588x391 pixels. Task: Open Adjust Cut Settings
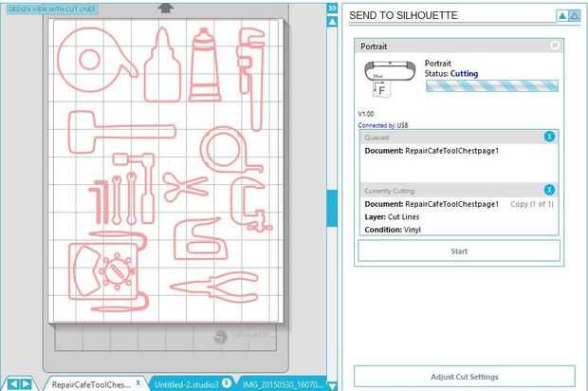tap(465, 377)
